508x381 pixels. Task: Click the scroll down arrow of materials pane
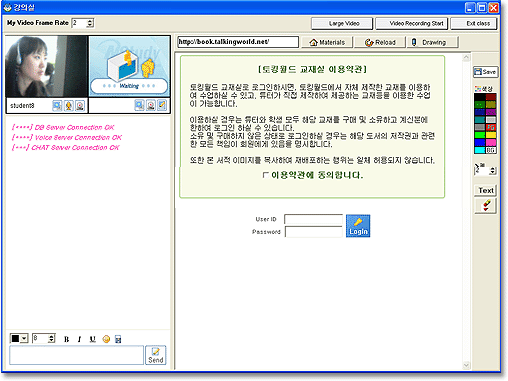coord(466,365)
